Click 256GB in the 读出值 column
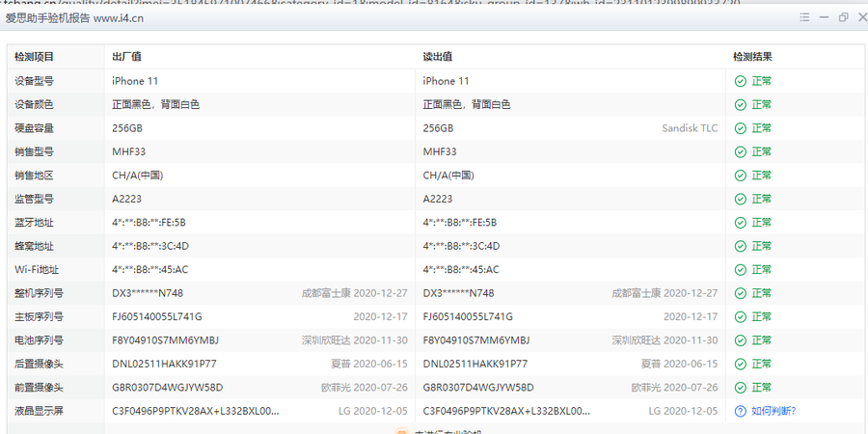868x434 pixels. click(439, 128)
